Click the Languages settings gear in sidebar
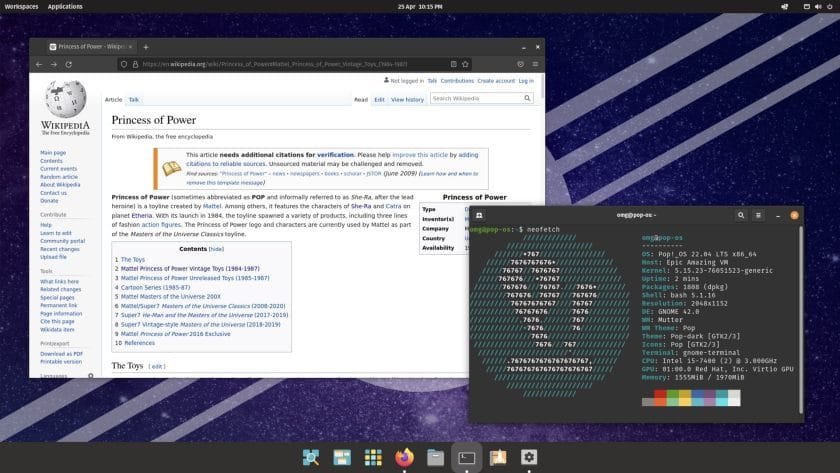This screenshot has width=840, height=473. click(x=91, y=376)
